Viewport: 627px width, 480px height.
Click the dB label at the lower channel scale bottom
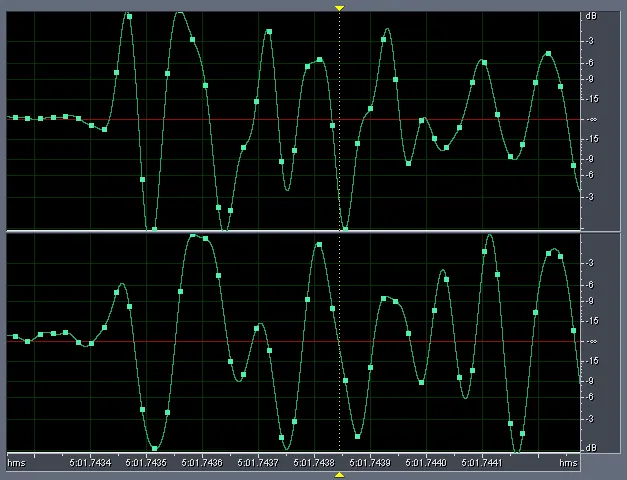(591, 448)
